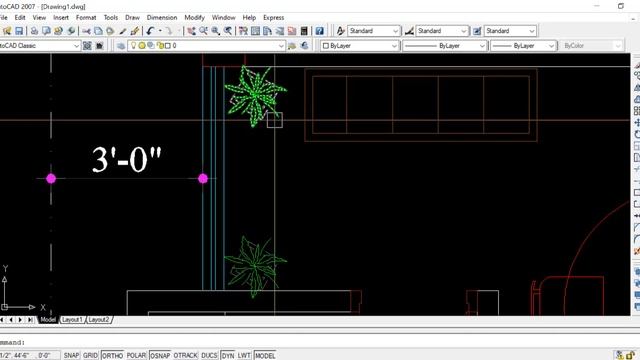Open the QuickCalc calculator icon
This screenshot has width=640, height=360.
[x=304, y=31]
